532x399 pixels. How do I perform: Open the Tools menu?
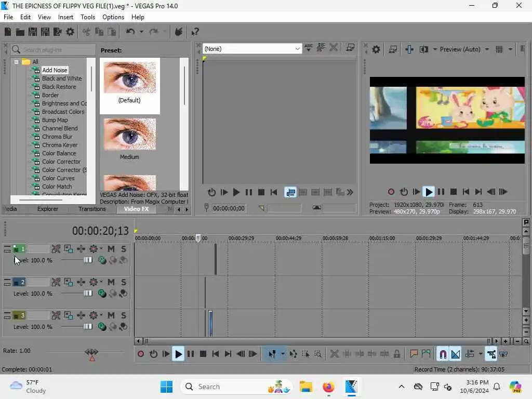click(x=88, y=17)
